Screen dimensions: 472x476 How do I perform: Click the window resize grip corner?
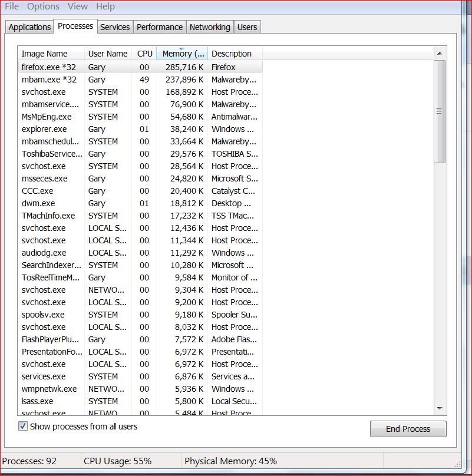(x=457, y=464)
